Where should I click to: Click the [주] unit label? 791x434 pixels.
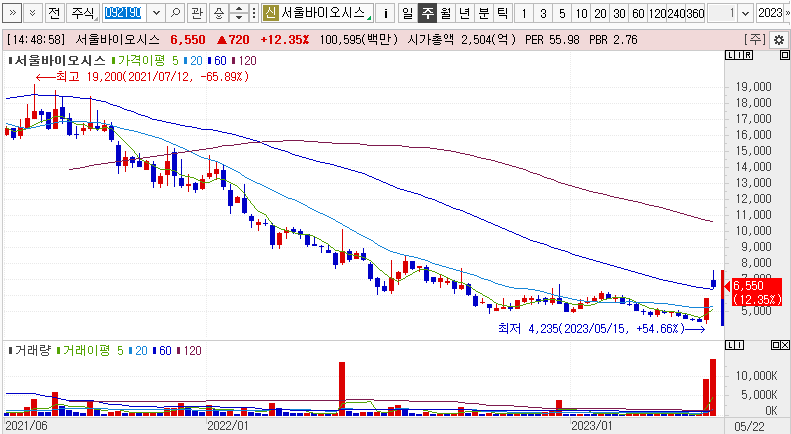point(755,39)
